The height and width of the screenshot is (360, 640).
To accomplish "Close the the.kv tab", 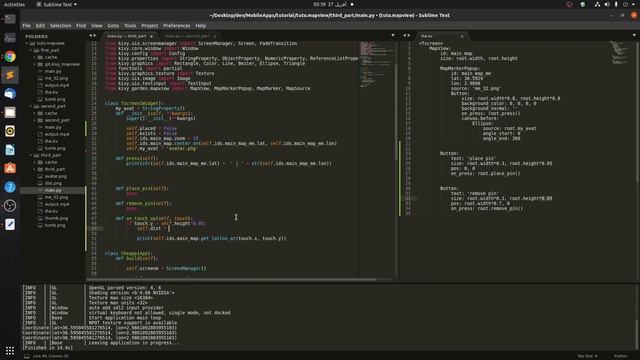I will [462, 36].
